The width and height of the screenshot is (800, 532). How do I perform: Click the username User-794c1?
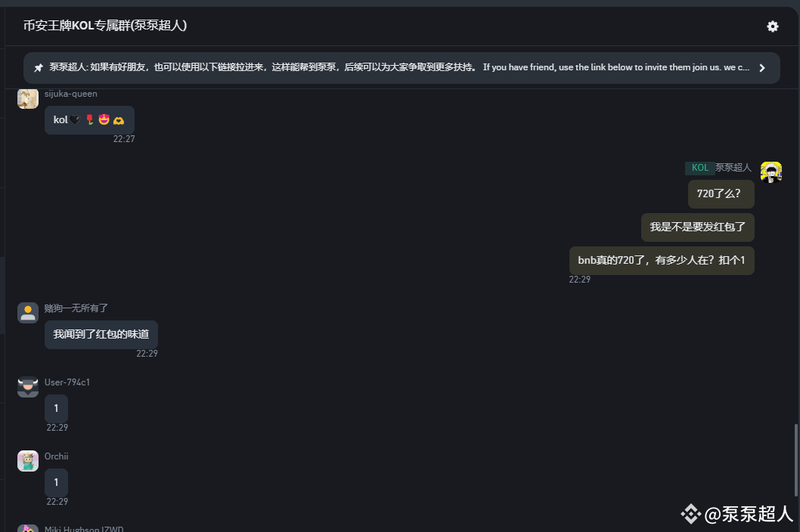(67, 382)
